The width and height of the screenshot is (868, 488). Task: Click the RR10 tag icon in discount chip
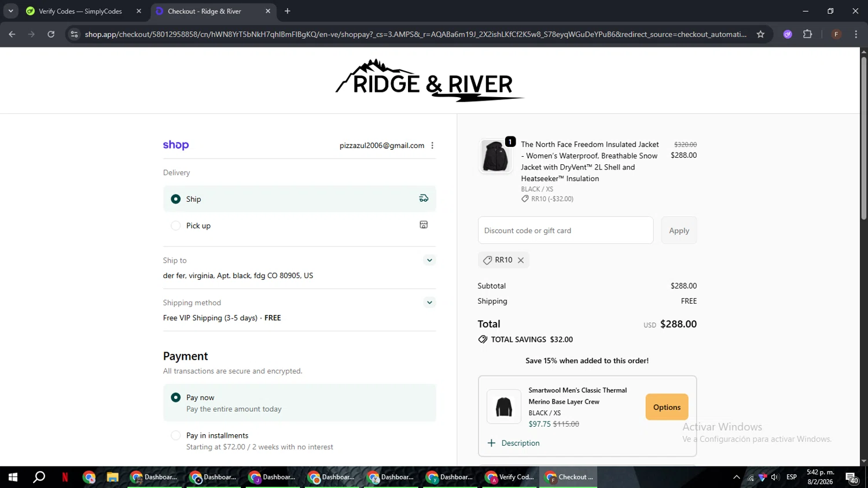[x=487, y=260]
